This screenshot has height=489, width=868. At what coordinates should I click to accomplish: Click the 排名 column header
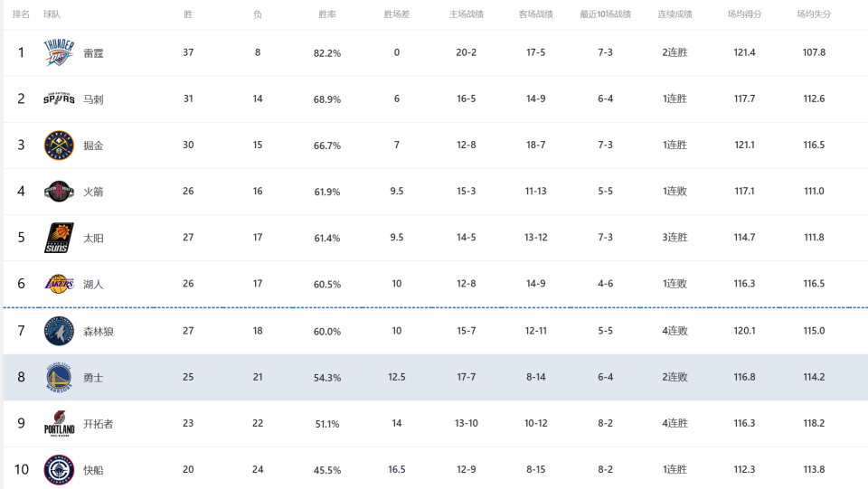pyautogui.click(x=22, y=14)
